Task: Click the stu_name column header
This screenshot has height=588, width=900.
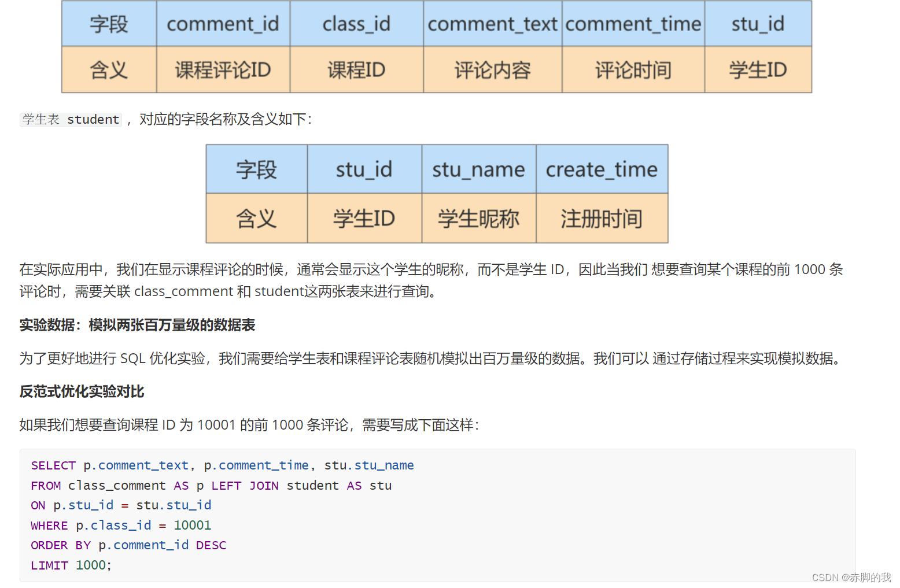Action: tap(478, 169)
